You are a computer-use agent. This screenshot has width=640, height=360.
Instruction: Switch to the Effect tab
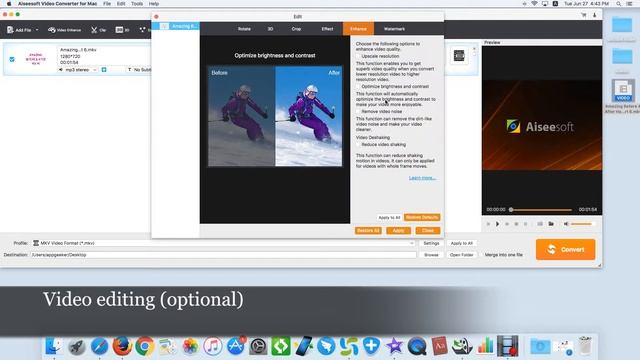point(327,29)
